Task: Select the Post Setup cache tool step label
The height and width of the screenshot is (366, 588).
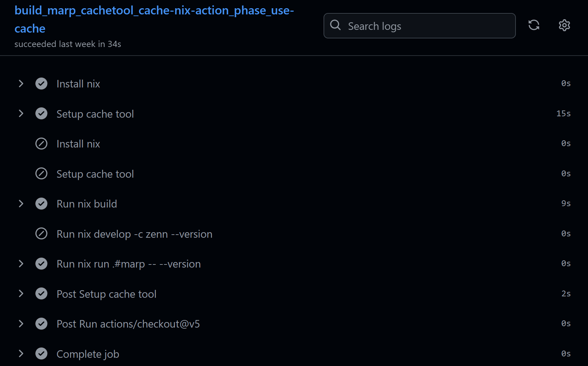Action: tap(106, 294)
